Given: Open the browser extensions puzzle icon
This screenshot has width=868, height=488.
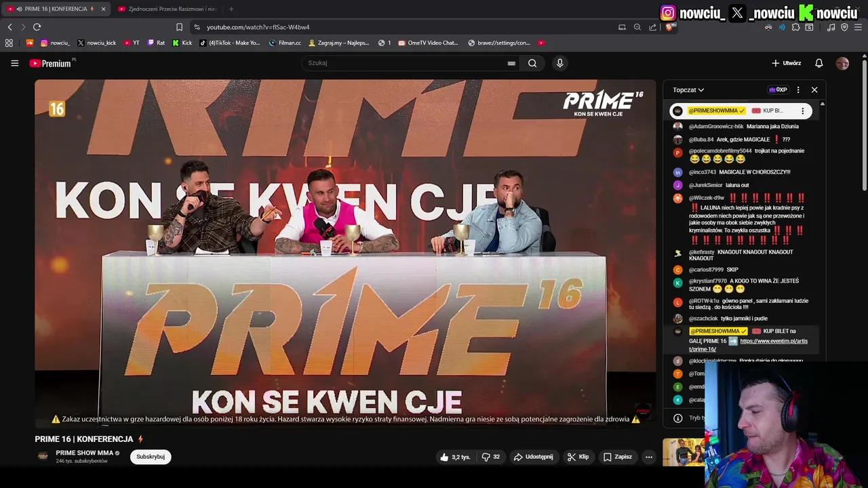Looking at the screenshot, I should click(795, 27).
